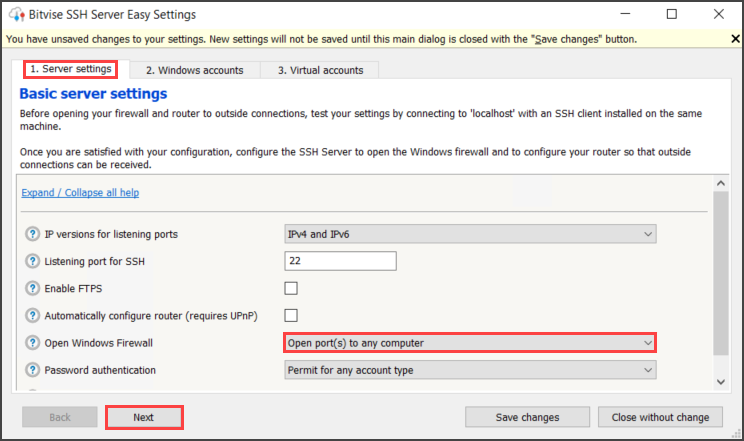Click the Bitvise SSH Server title bar icon
This screenshot has height=441, width=744.
click(x=17, y=15)
